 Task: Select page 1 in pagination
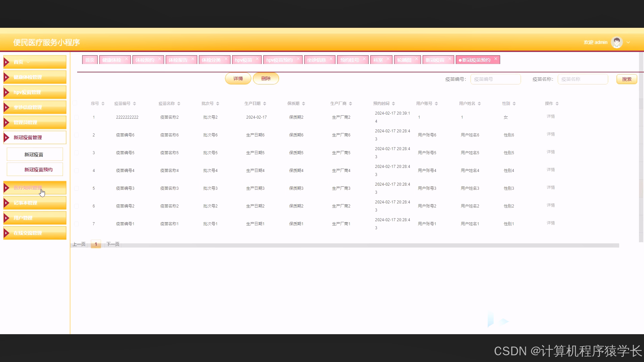(x=96, y=244)
